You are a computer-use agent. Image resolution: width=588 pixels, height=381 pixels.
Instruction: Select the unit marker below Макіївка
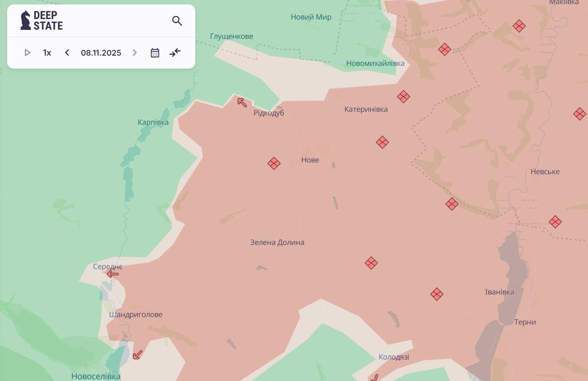(x=519, y=26)
